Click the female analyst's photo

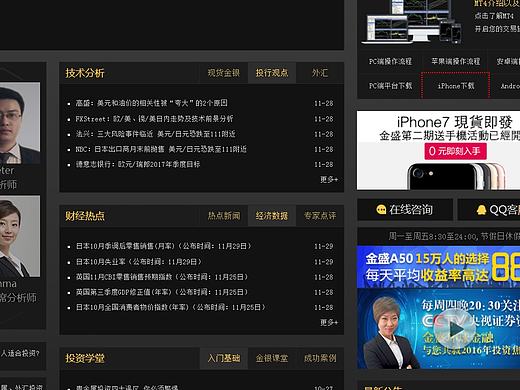click(x=20, y=236)
